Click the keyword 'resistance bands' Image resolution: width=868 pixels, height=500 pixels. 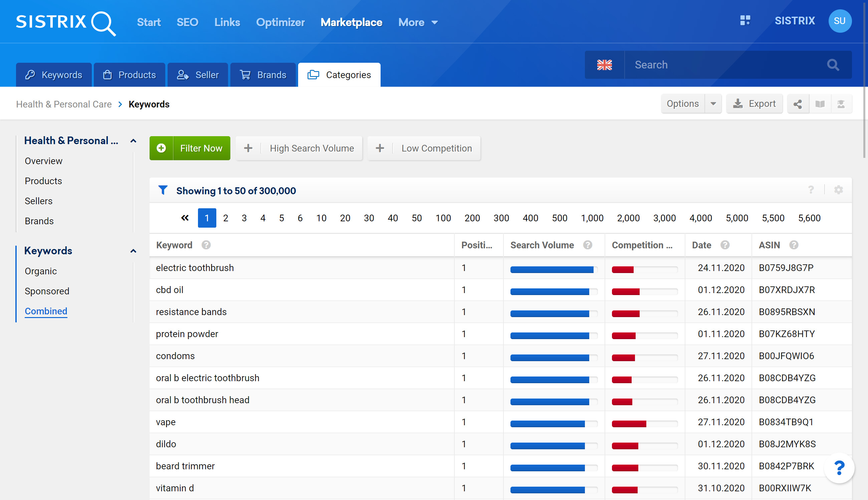click(x=191, y=312)
